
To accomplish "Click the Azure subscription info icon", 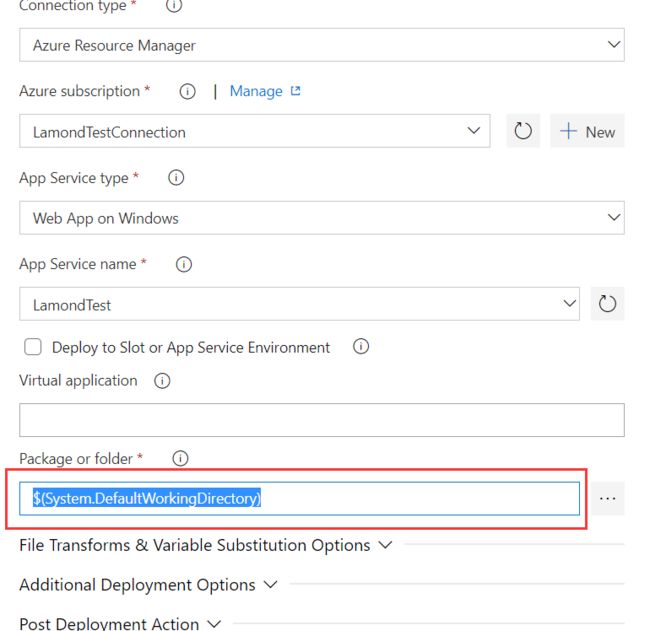I will 187,91.
